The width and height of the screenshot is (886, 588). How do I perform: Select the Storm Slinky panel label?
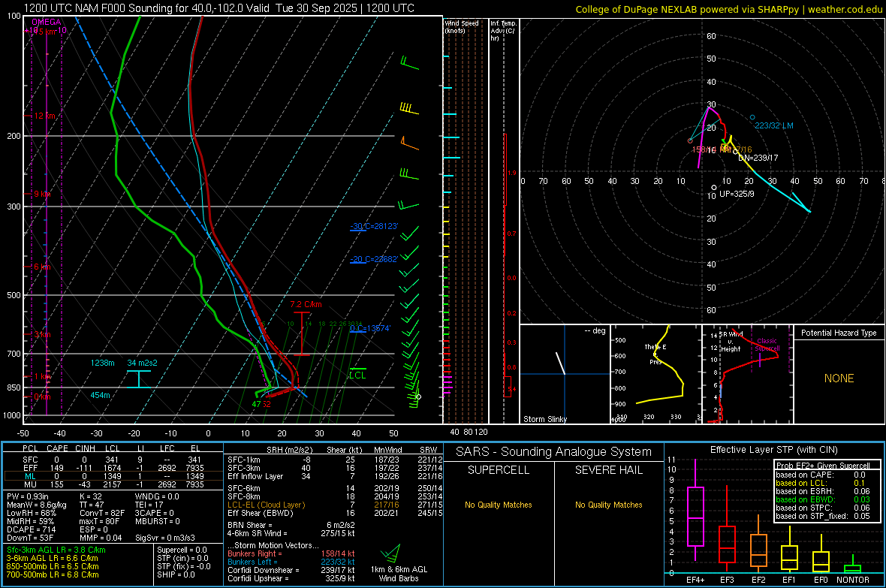pyautogui.click(x=544, y=419)
